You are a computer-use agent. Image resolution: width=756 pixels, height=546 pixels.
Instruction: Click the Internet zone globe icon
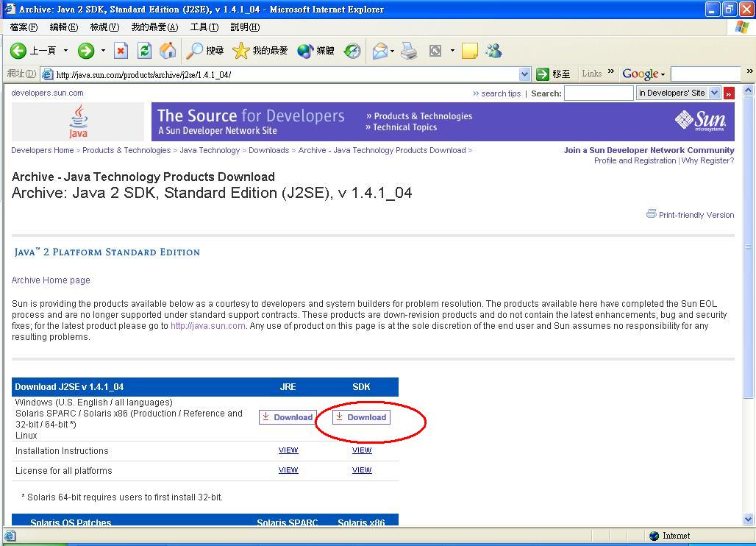point(655,536)
